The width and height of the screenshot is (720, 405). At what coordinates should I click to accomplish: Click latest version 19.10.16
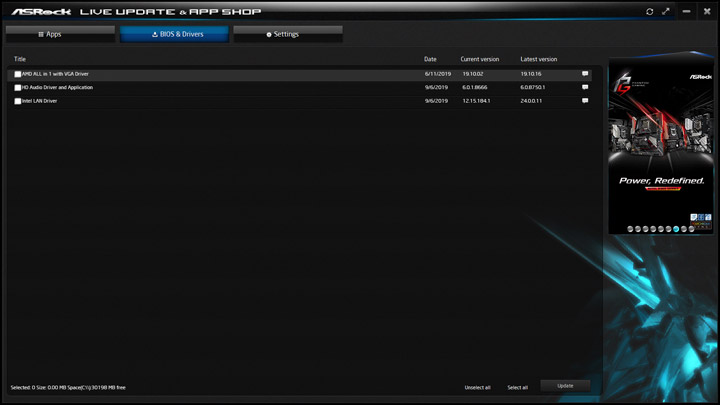[x=531, y=74]
